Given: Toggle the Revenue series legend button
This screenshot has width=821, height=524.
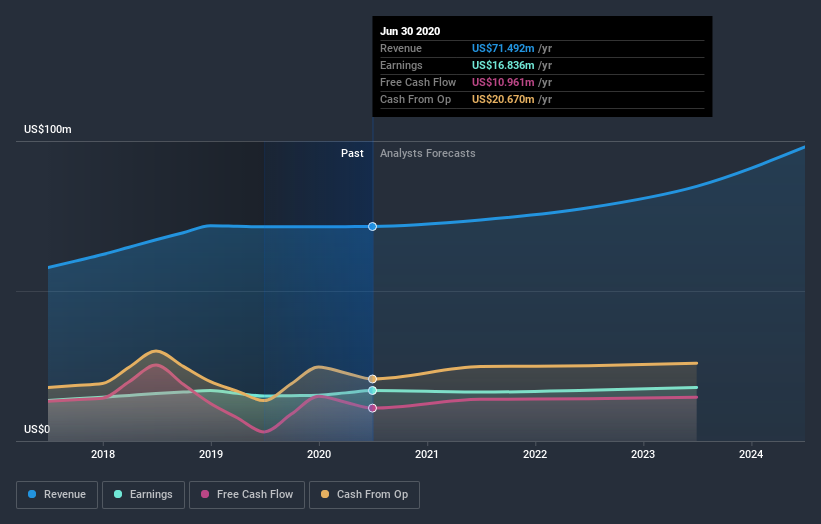Looking at the screenshot, I should [x=57, y=495].
